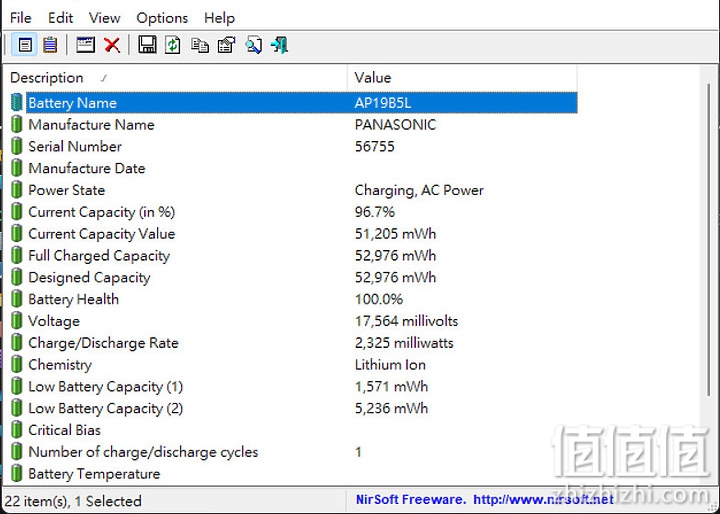Click the battery icon beside Manufacture Date
720x514 pixels.
tap(17, 168)
